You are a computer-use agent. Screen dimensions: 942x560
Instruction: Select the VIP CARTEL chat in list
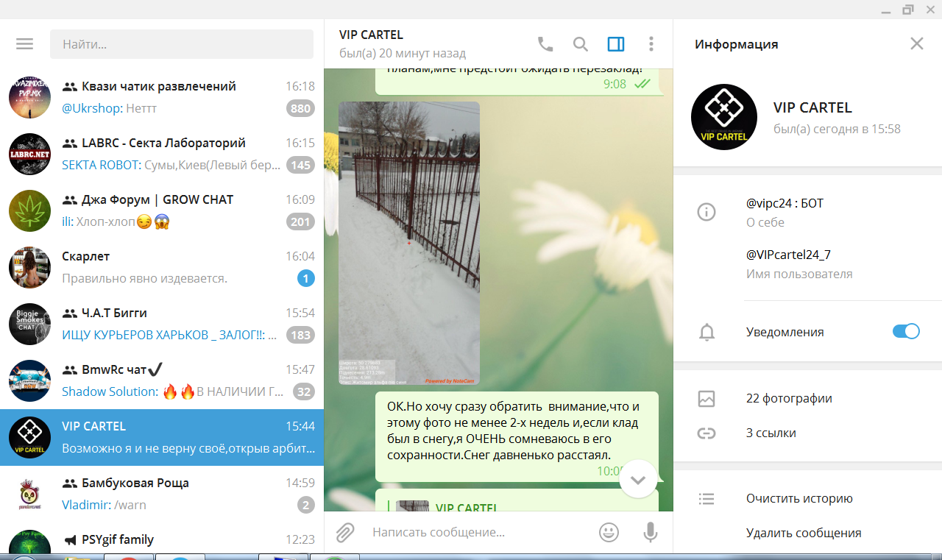162,437
